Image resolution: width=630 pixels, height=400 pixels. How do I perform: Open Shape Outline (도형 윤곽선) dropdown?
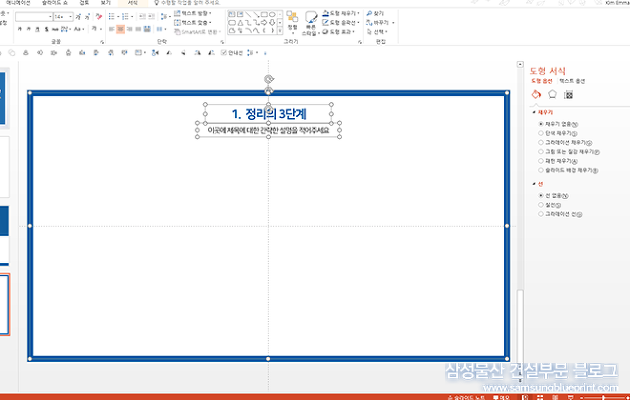[341, 22]
